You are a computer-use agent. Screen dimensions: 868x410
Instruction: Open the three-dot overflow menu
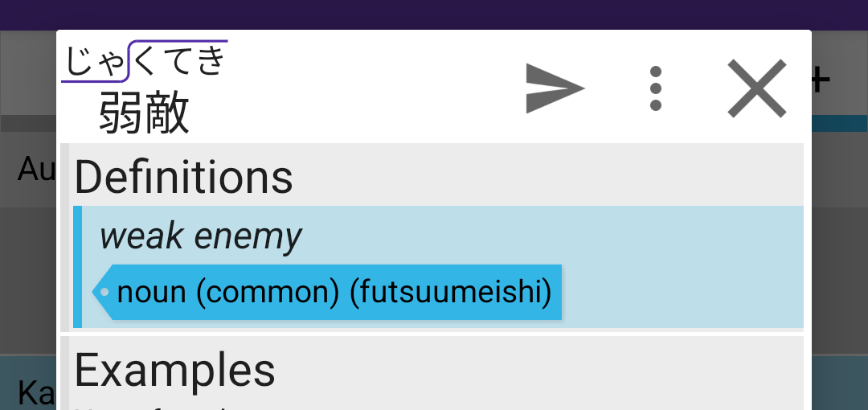click(x=656, y=88)
